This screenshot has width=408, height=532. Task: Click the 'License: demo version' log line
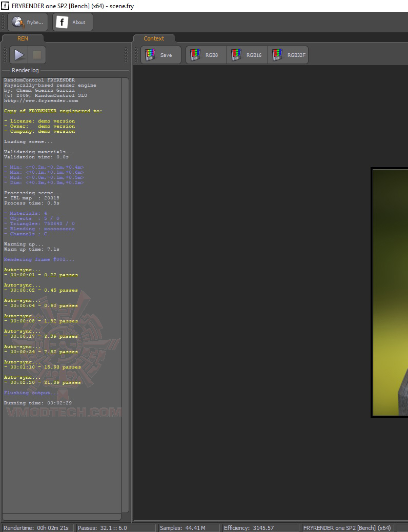pyautogui.click(x=39, y=121)
